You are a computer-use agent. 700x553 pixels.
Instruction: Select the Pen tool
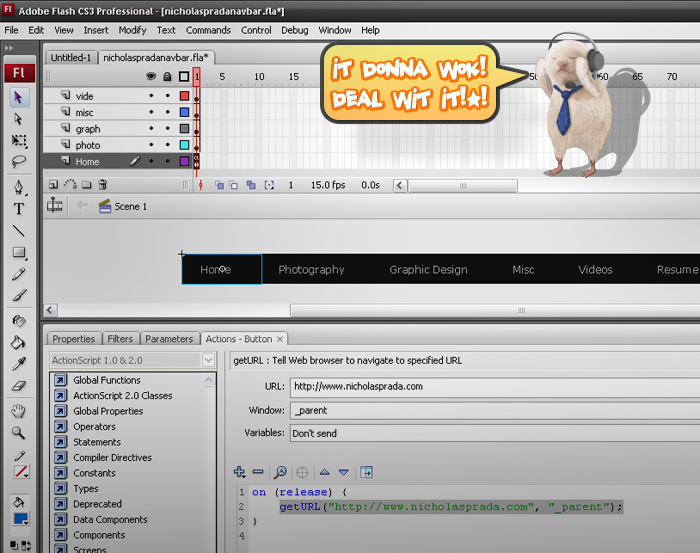(x=19, y=187)
